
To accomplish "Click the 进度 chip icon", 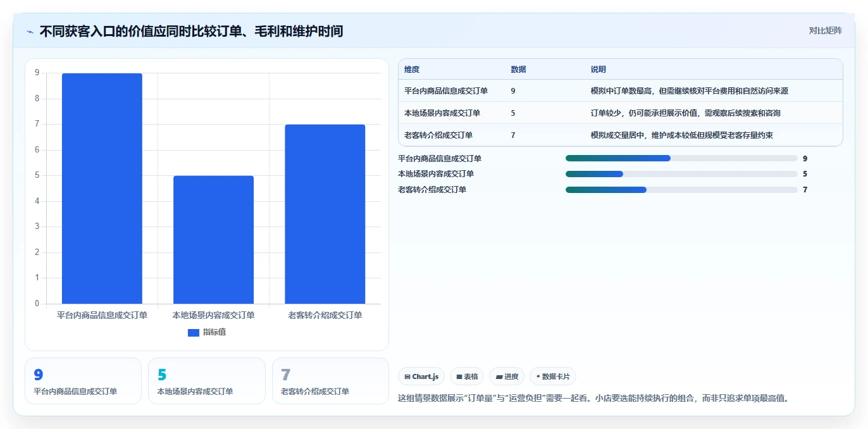I will point(499,376).
